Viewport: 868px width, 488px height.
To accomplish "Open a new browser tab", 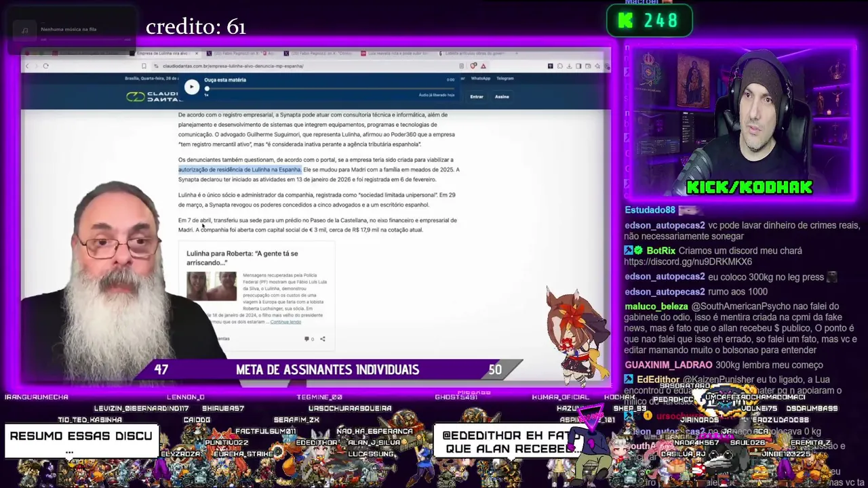I will pyautogui.click(x=517, y=53).
